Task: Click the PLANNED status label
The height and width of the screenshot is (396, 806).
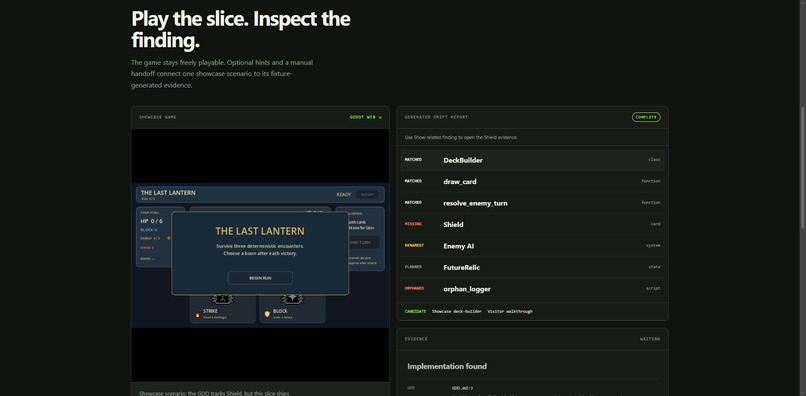Action: [413, 267]
